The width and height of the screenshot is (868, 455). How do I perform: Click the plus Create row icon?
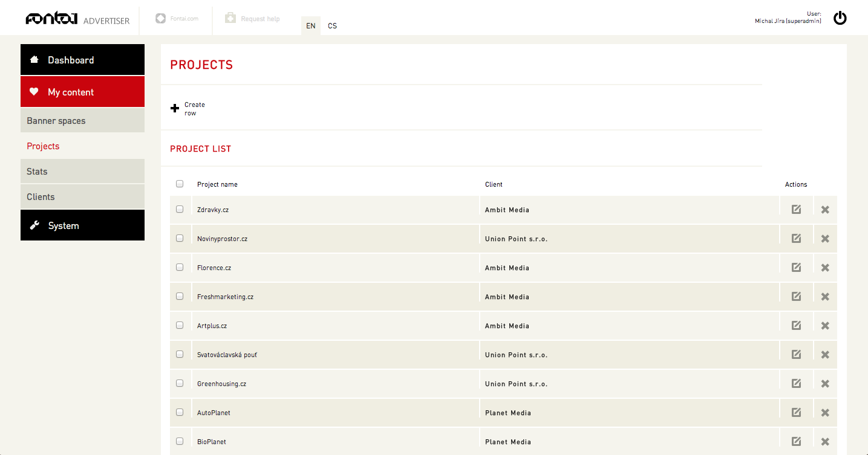tap(175, 109)
